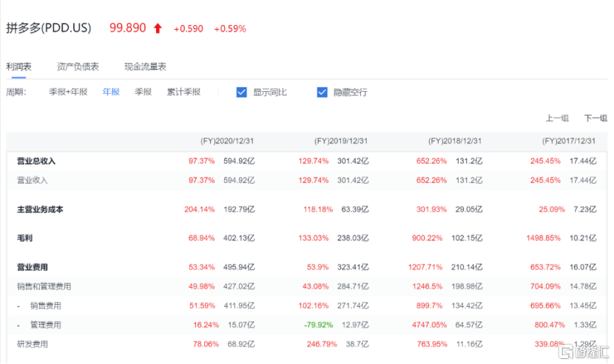Choose the 累计季报 period filter
The width and height of the screenshot is (614, 364).
(183, 92)
